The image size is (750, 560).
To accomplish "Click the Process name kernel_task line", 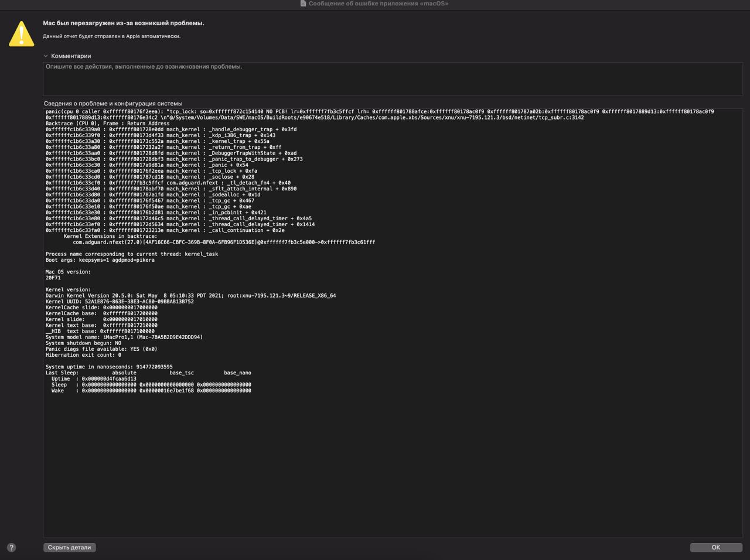I will [x=132, y=254].
